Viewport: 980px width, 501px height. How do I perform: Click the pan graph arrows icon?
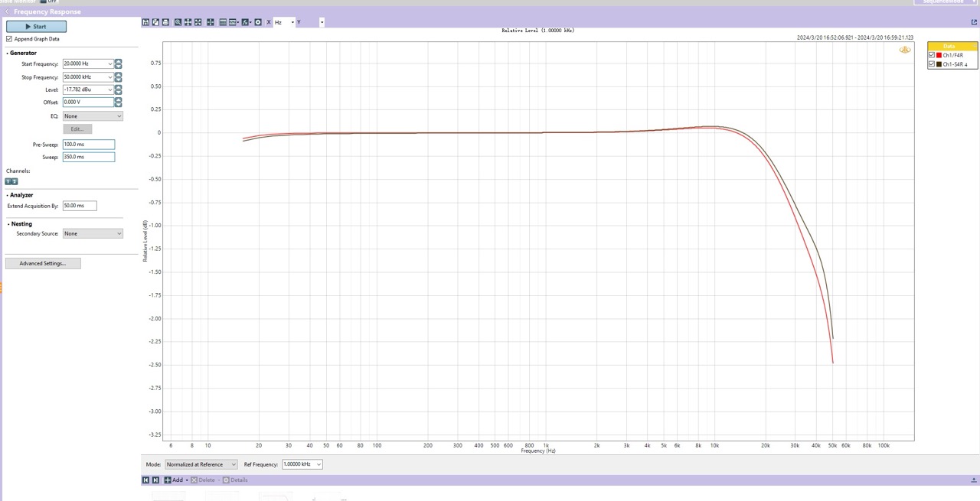[188, 22]
